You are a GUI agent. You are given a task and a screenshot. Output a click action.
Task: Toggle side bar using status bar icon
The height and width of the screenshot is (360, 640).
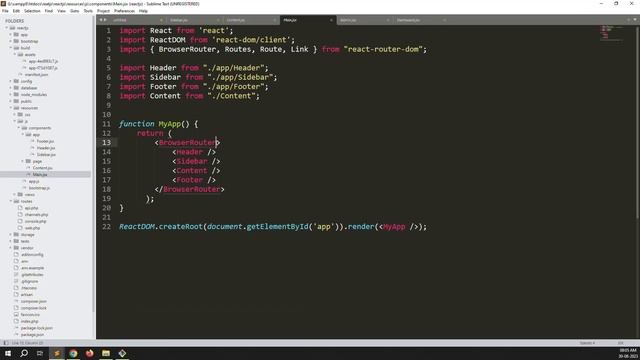pyautogui.click(x=5, y=343)
